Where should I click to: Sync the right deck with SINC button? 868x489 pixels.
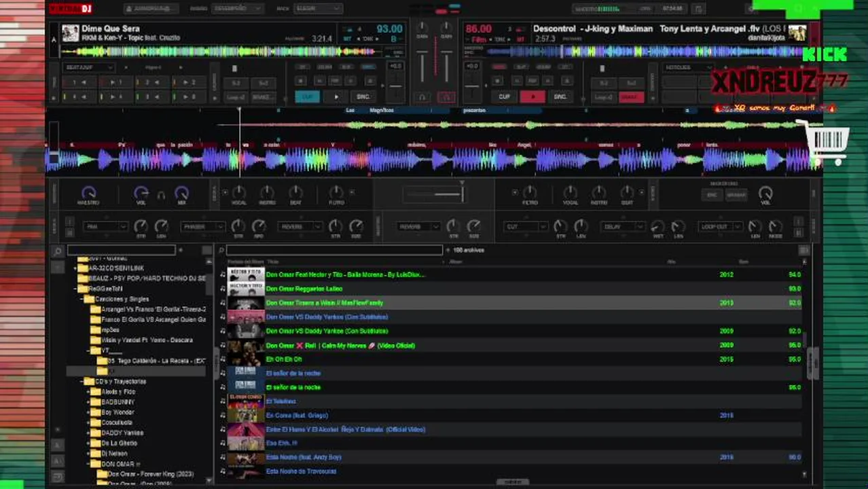pyautogui.click(x=560, y=97)
